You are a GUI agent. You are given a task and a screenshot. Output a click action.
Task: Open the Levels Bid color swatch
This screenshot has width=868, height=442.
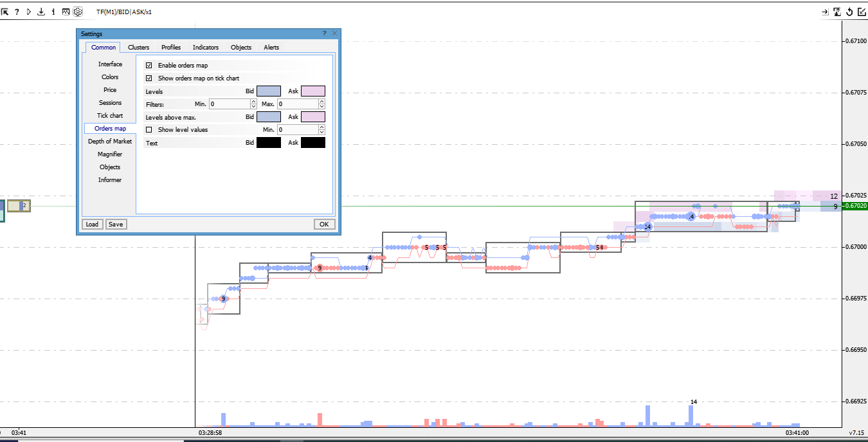click(x=269, y=91)
